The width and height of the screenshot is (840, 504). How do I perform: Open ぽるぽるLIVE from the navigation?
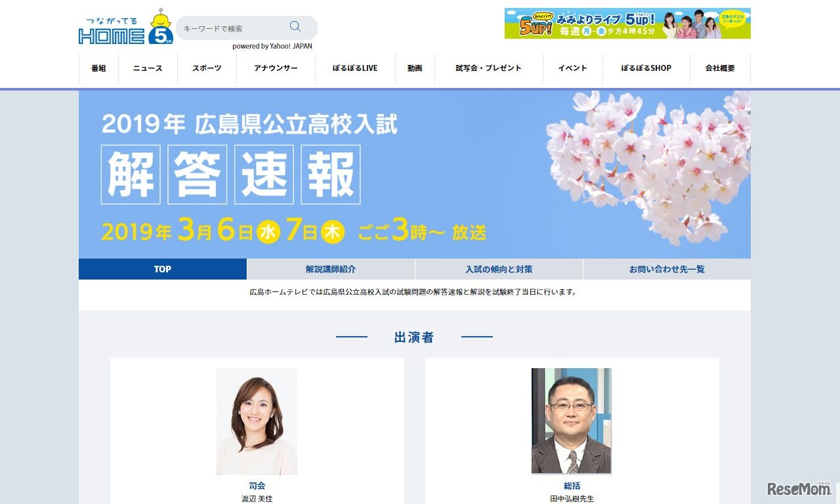point(354,68)
